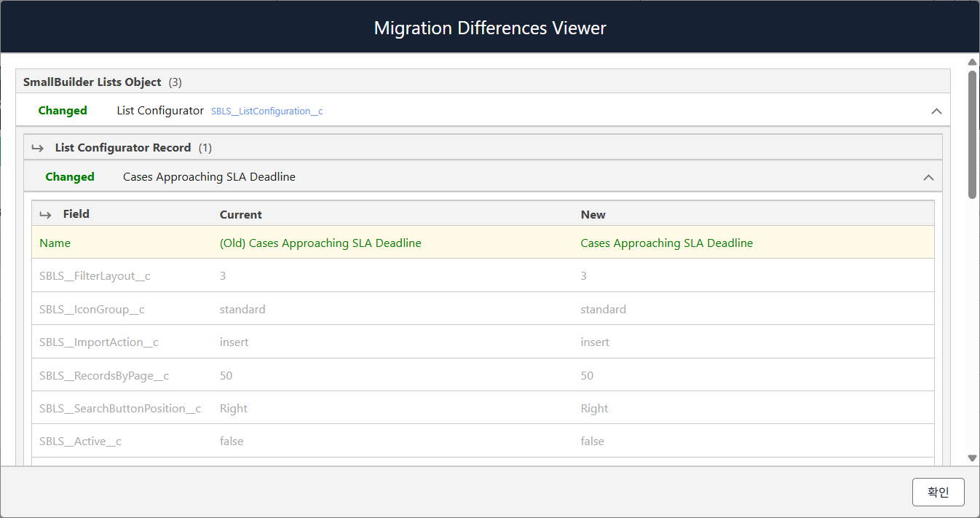Click the SBLS__ImportAction__c field name
Screen dimensions: 980x518
click(x=99, y=342)
